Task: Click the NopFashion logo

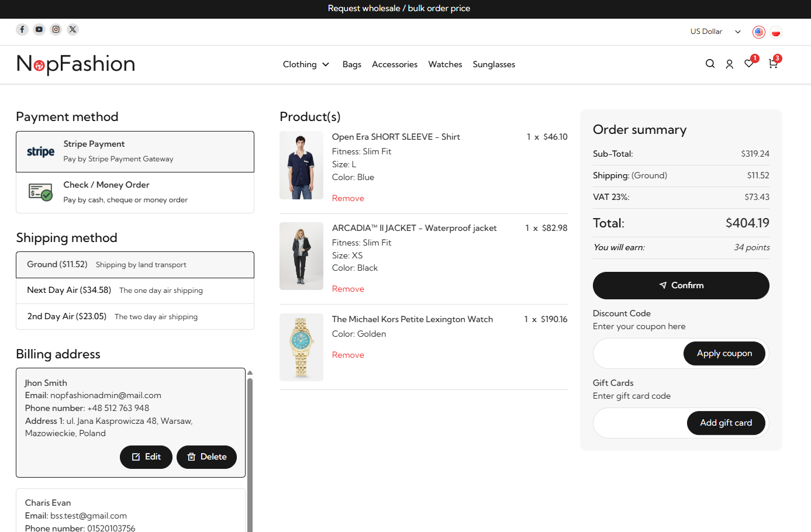Action: point(75,64)
